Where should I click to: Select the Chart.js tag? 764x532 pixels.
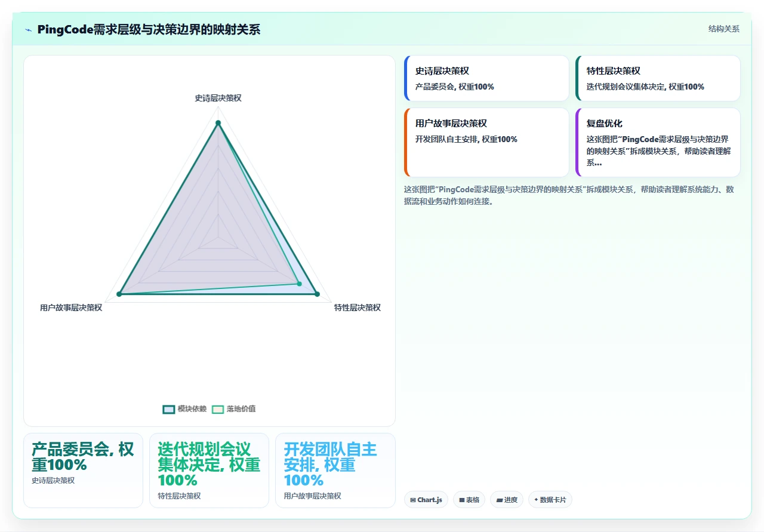426,500
